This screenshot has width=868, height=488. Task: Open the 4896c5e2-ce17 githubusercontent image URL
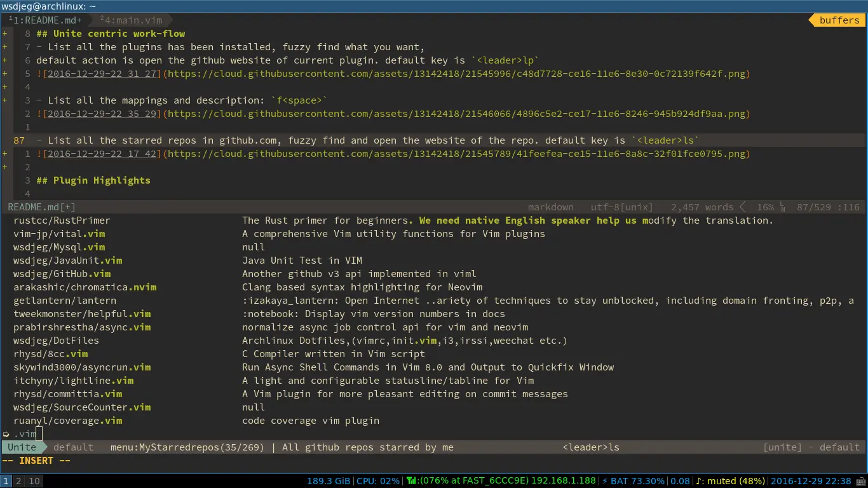[456, 114]
